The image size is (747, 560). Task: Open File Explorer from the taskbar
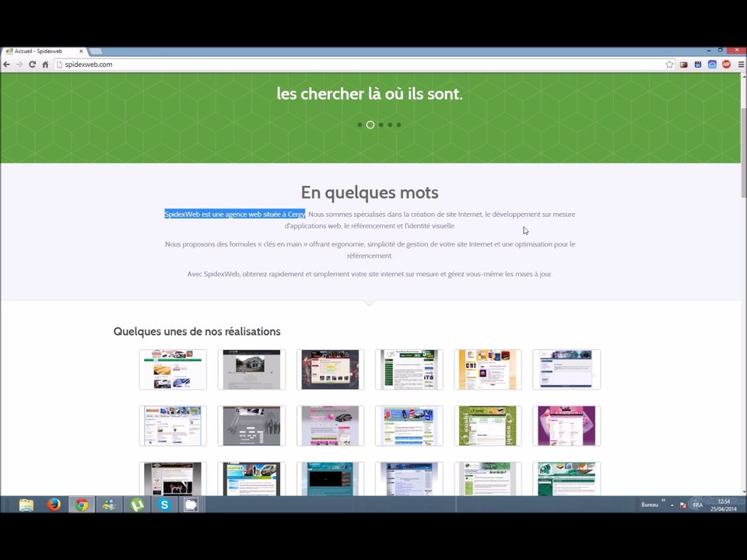[26, 505]
